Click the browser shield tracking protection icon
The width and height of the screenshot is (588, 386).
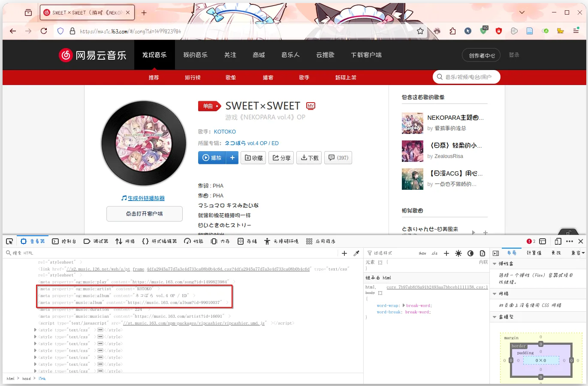tap(60, 30)
